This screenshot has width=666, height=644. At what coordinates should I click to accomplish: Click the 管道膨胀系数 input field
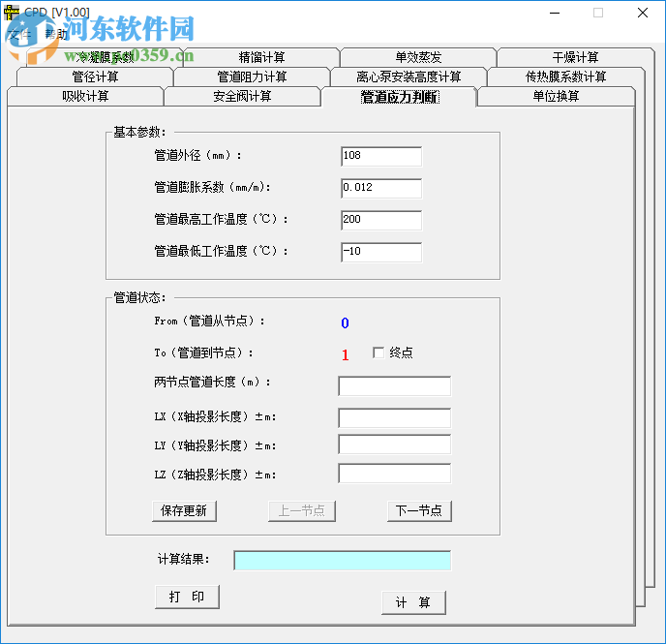click(381, 188)
